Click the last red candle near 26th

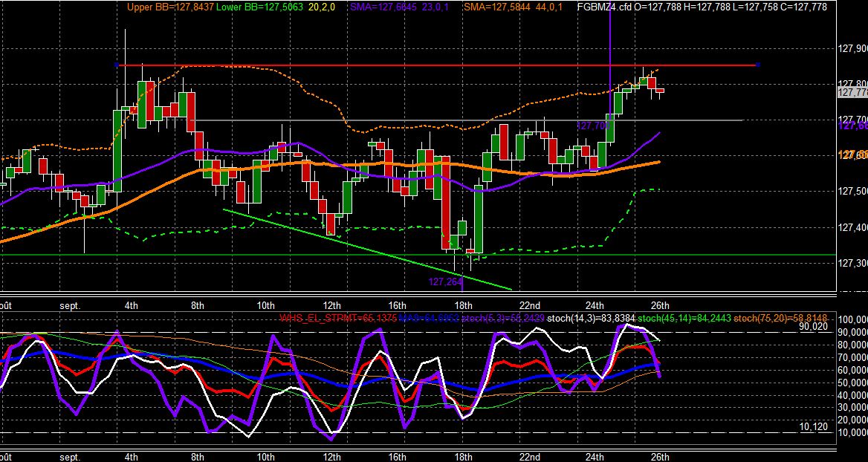pyautogui.click(x=660, y=91)
